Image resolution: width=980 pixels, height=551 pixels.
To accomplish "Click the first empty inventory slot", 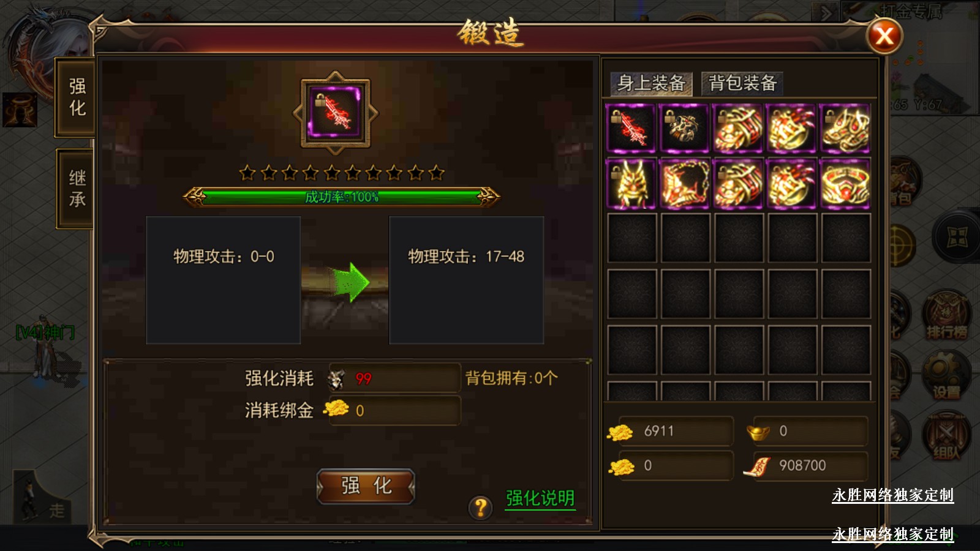I will click(631, 238).
